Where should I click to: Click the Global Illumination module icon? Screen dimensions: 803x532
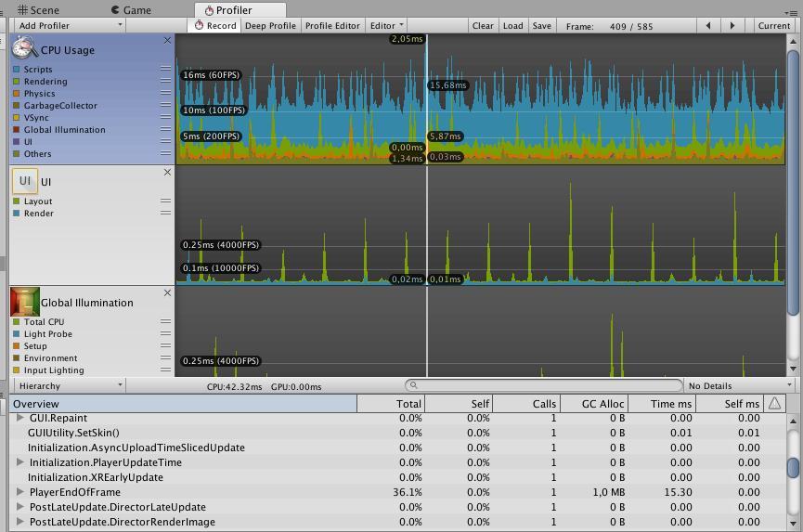[24, 302]
